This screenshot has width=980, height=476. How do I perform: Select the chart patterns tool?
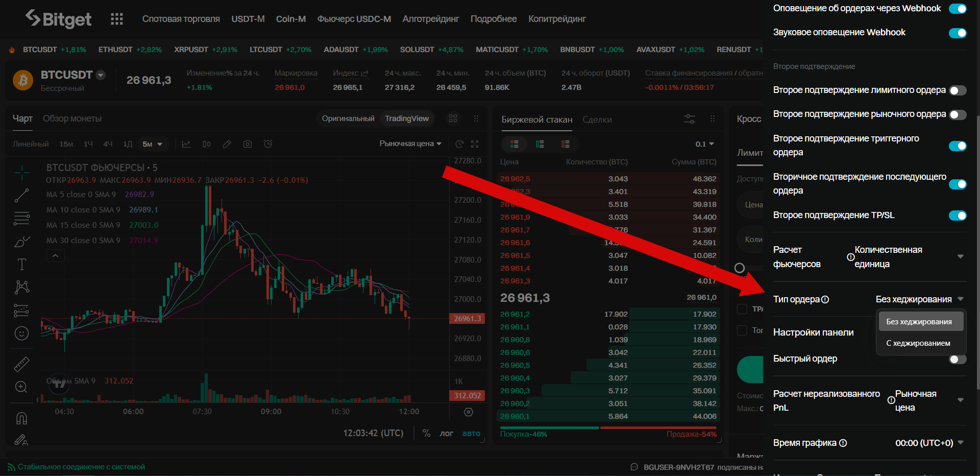point(21,287)
